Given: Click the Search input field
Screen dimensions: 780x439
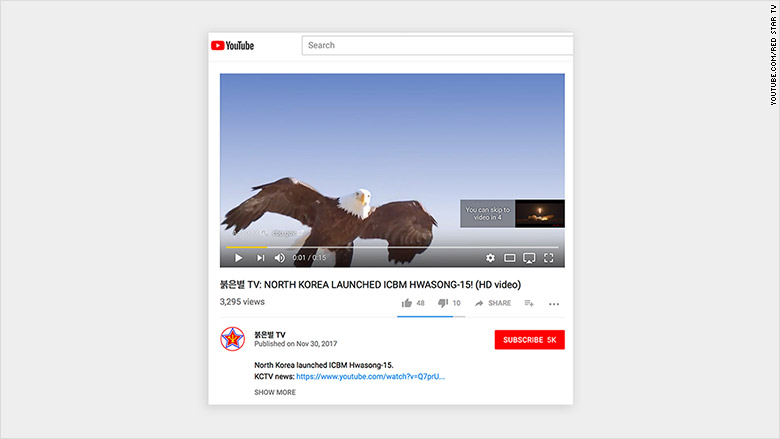Looking at the screenshot, I should click(437, 45).
